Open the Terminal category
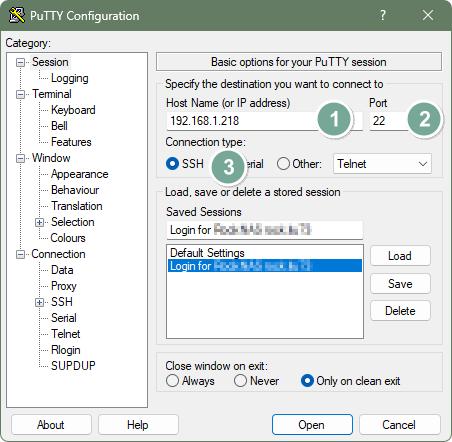The image size is (452, 442). (x=52, y=94)
